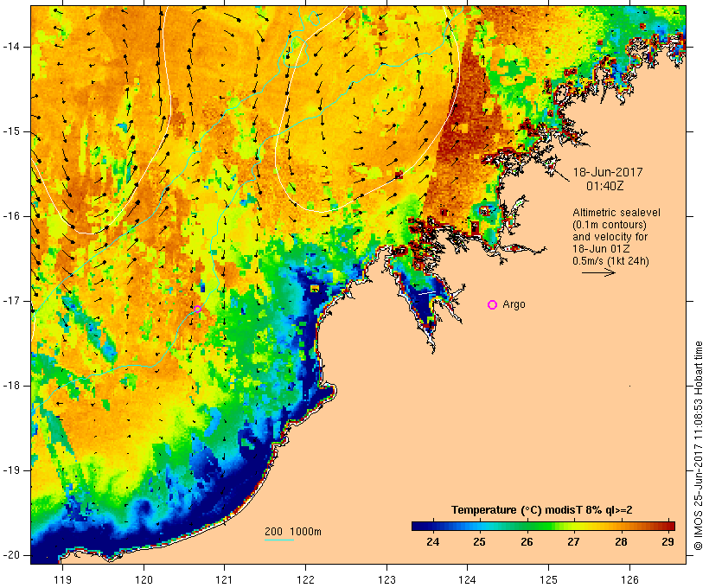The image size is (709, 588).
Task: Click the vertical IMOS copyright timestamp text
Action: pyautogui.click(x=699, y=445)
